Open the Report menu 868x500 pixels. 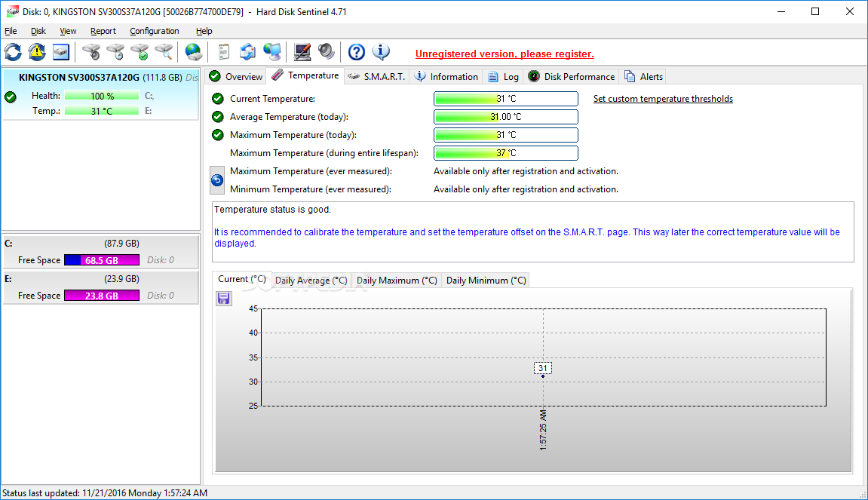coord(103,31)
